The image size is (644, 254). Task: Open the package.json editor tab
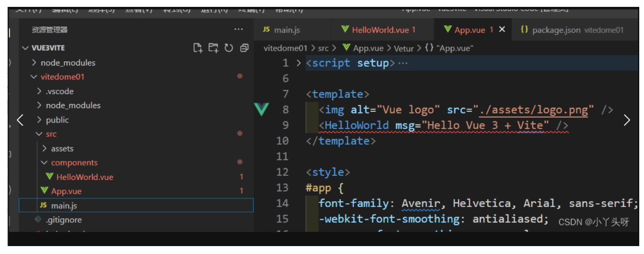point(572,30)
